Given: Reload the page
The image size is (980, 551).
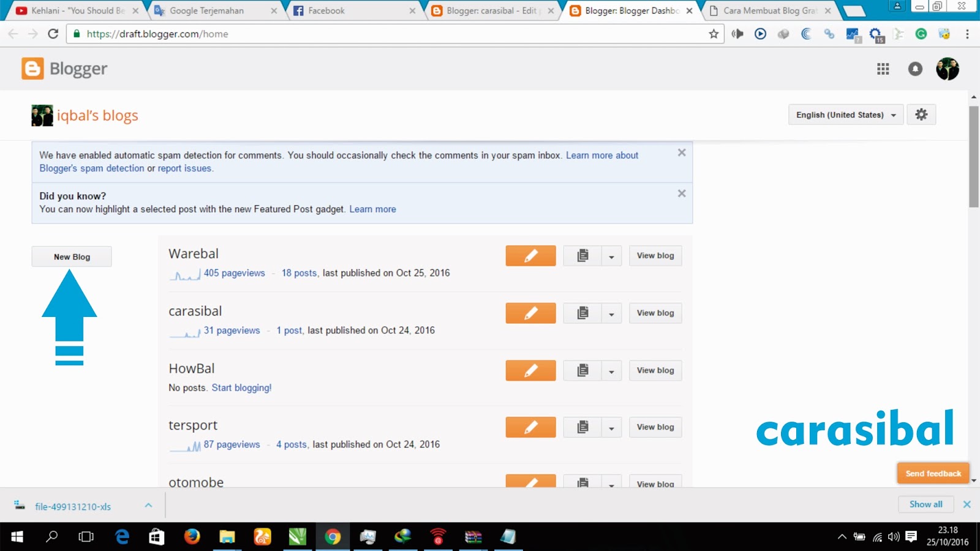Looking at the screenshot, I should pyautogui.click(x=53, y=34).
